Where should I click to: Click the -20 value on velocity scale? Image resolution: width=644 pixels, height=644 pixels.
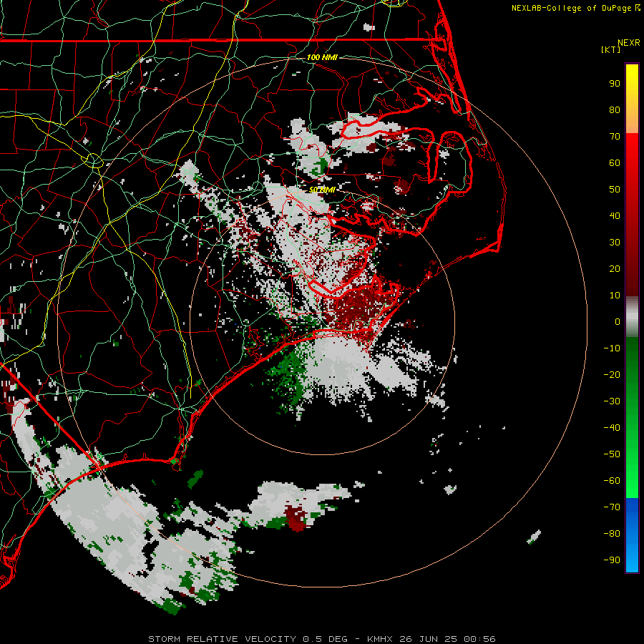(x=612, y=375)
